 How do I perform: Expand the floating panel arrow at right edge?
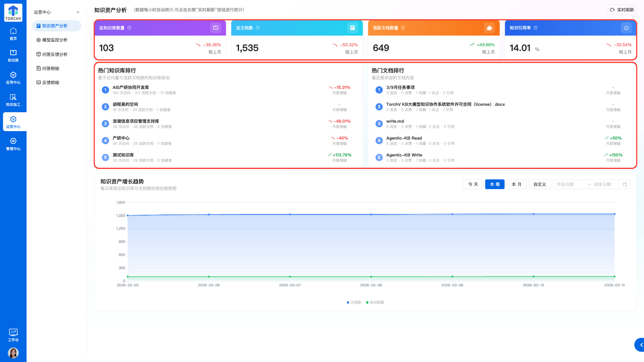pyautogui.click(x=640, y=345)
